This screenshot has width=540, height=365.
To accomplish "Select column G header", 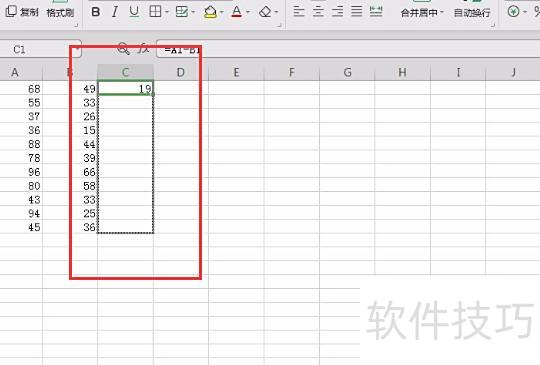I will 347,72.
